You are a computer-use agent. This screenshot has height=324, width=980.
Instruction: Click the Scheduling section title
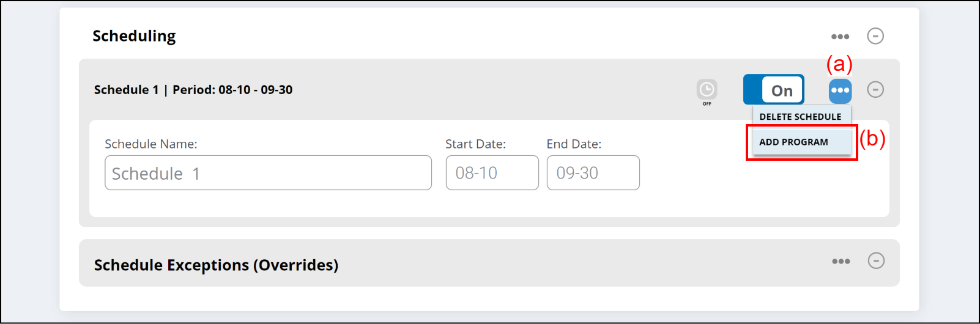(x=134, y=36)
